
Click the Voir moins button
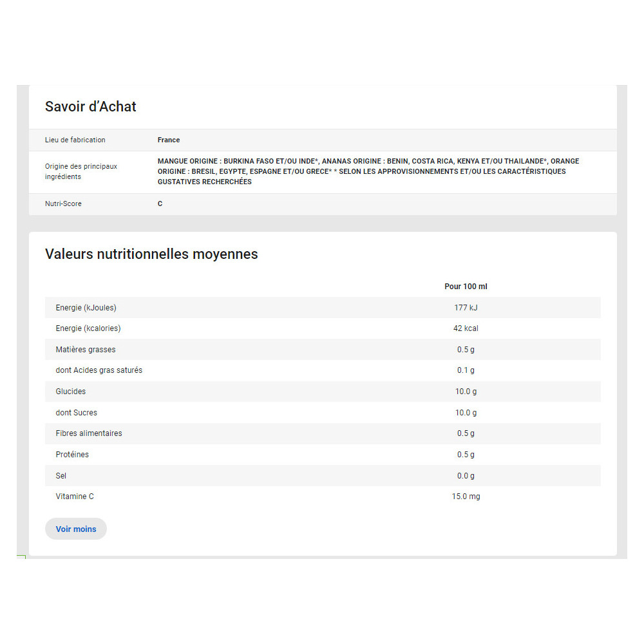point(76,529)
